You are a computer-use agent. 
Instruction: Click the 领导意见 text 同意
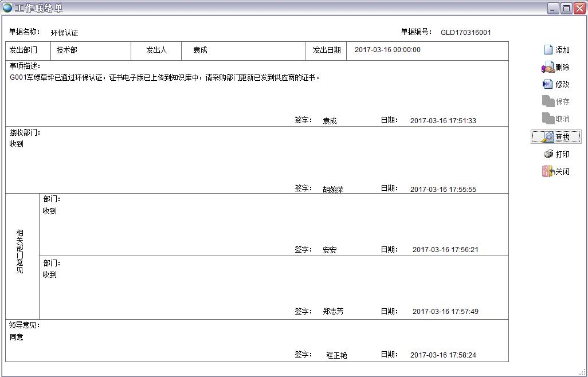click(x=17, y=337)
